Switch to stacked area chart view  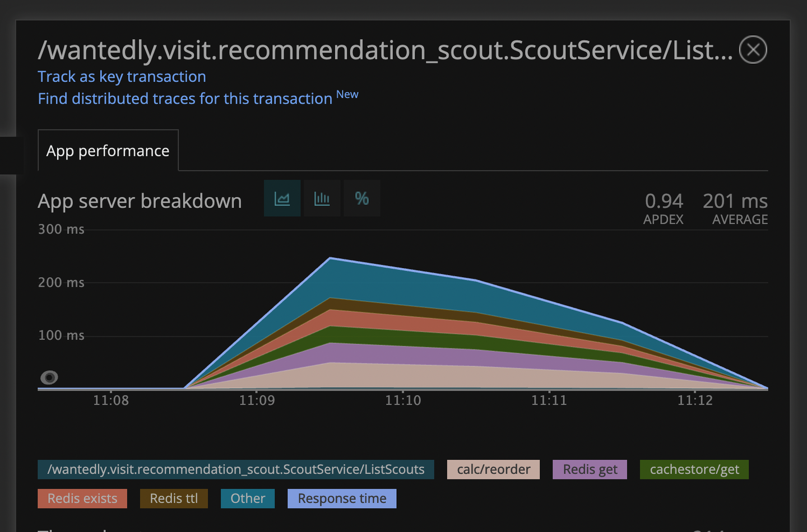tap(282, 198)
